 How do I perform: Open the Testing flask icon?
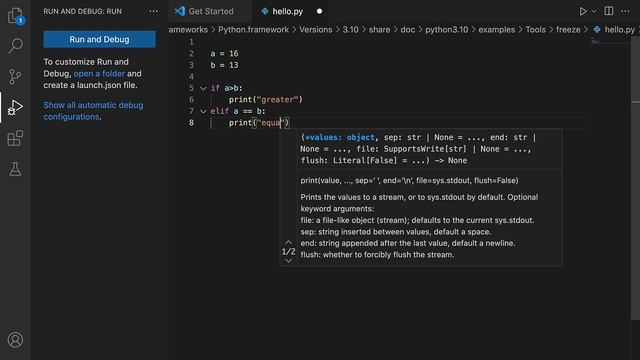[16, 169]
